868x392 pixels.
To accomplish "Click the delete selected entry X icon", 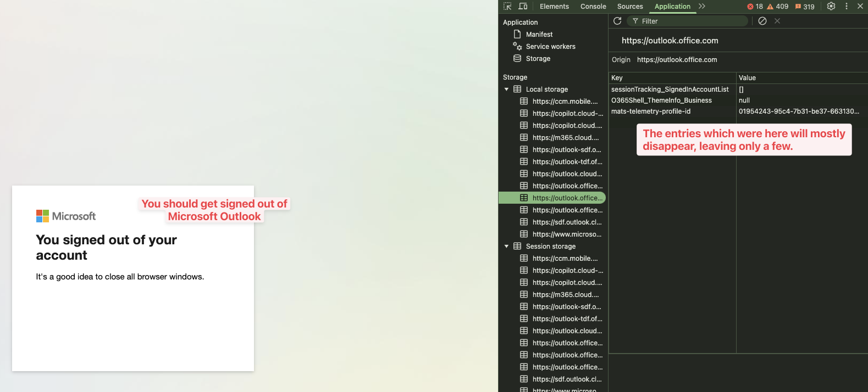I will click(777, 21).
